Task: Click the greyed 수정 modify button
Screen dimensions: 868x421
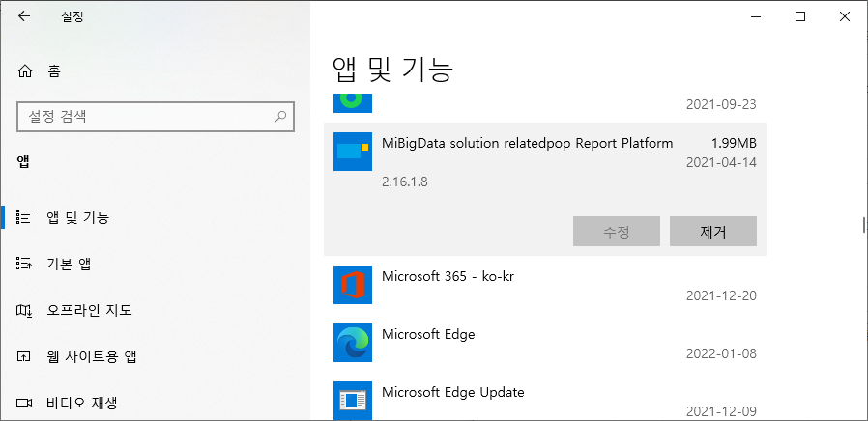Action: coord(617,231)
